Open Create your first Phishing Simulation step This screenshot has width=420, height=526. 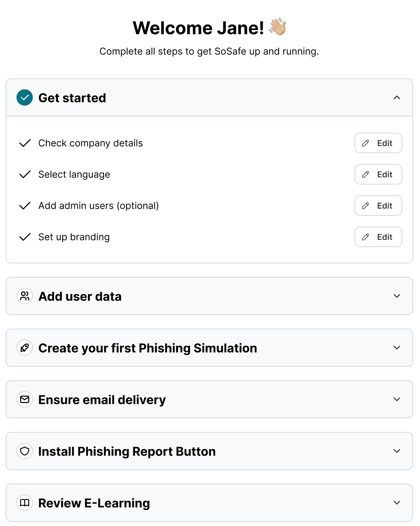point(147,348)
